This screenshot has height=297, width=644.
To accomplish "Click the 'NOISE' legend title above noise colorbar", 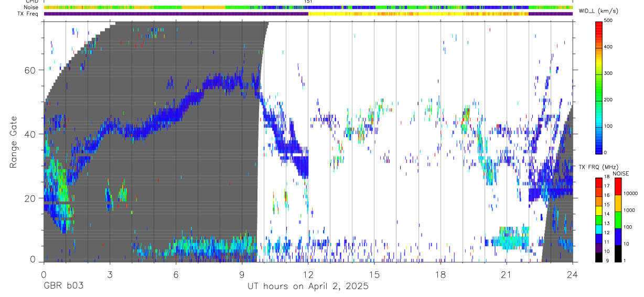I will pyautogui.click(x=621, y=173).
